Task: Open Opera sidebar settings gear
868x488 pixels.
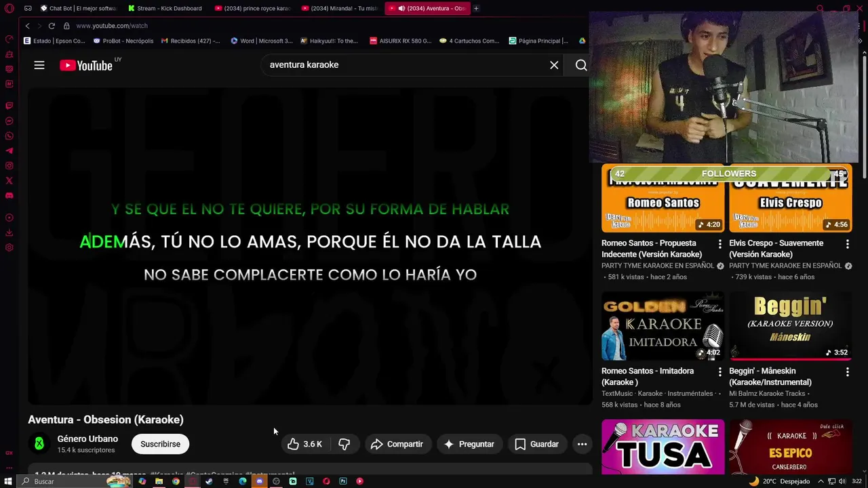Action: [x=9, y=247]
